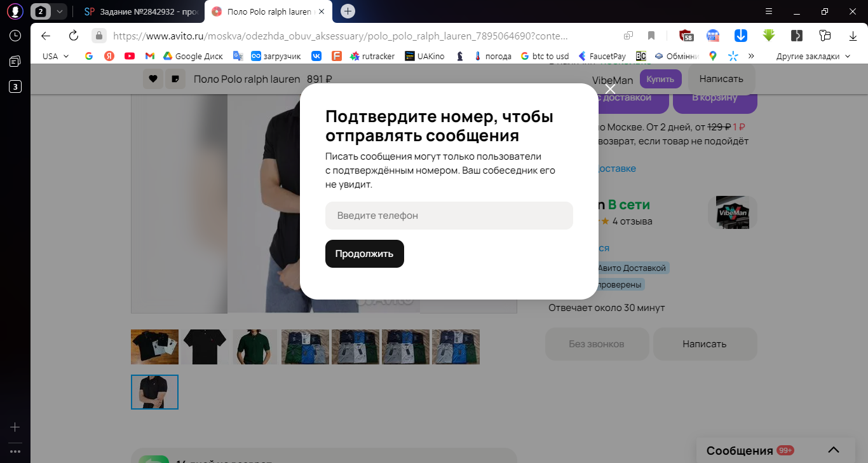Open the погода bookmark

(493, 56)
